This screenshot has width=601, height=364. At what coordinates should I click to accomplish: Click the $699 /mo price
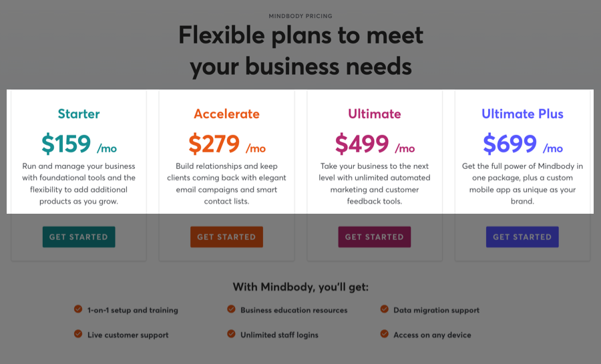click(523, 144)
